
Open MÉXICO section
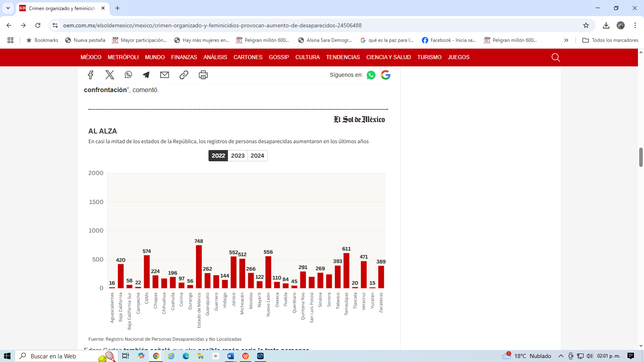point(91,57)
